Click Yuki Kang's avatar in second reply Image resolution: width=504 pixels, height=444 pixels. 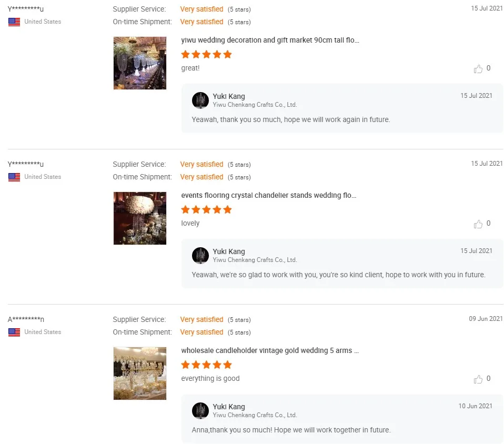200,255
